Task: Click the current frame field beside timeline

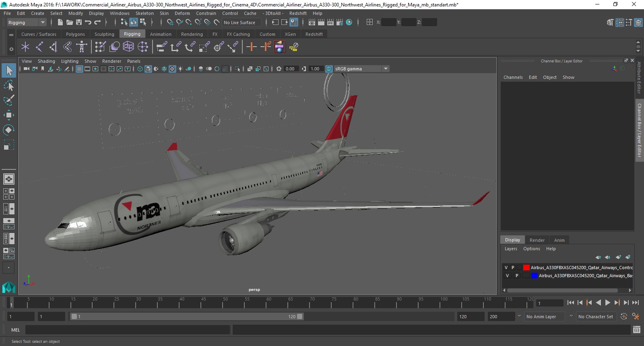Action: (x=550, y=303)
